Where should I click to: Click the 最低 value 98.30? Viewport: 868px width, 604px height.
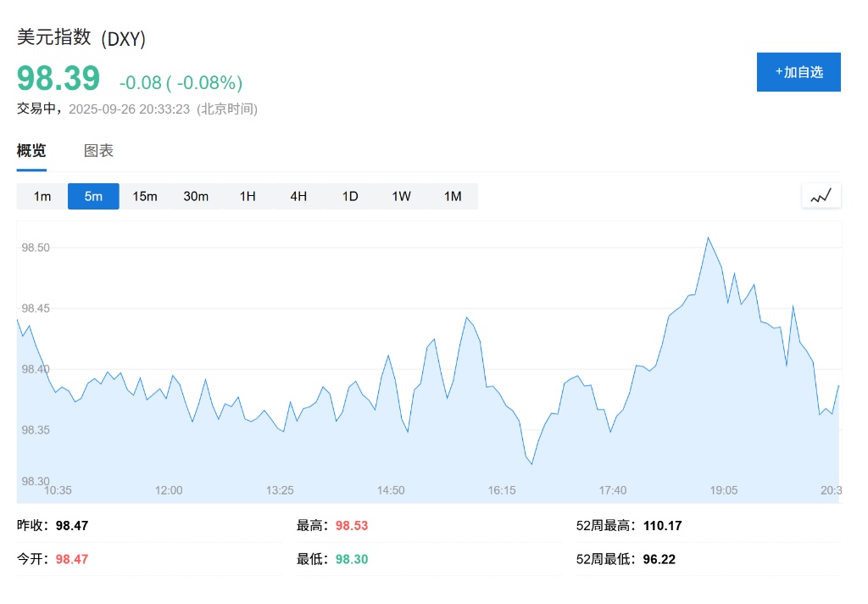click(x=352, y=559)
